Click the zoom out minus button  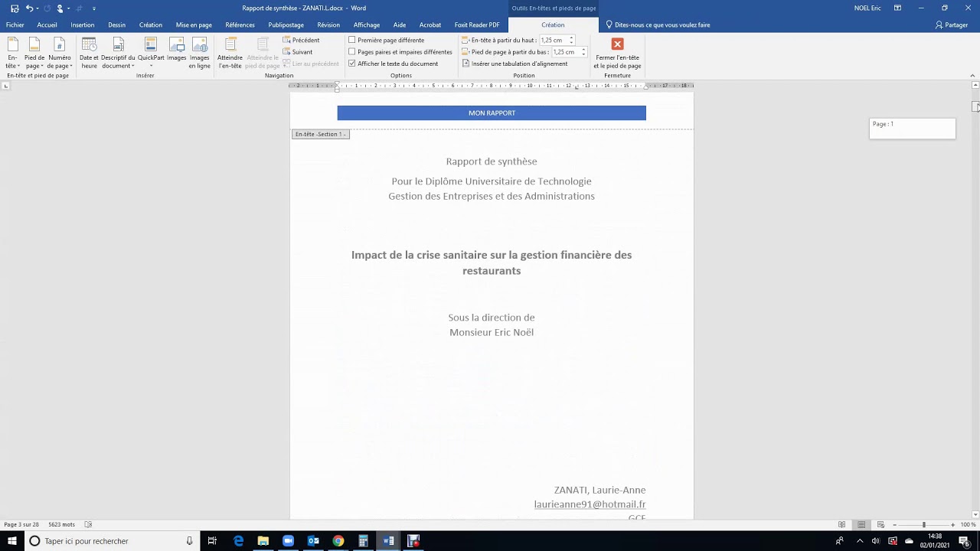(x=894, y=524)
